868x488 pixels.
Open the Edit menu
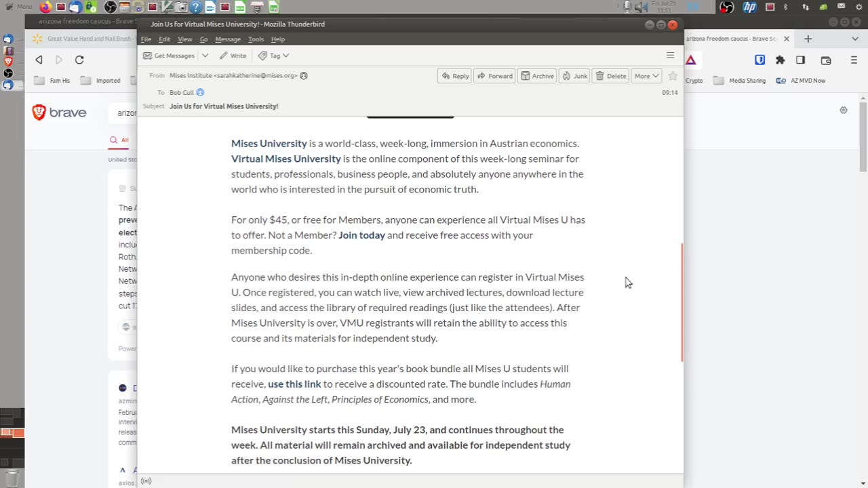click(x=164, y=39)
